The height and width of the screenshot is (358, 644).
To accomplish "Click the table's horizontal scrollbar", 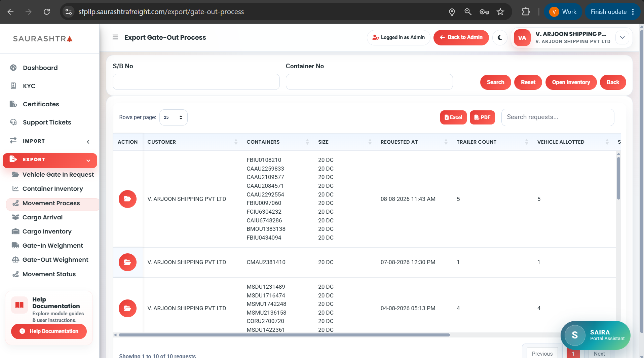I will point(284,335).
